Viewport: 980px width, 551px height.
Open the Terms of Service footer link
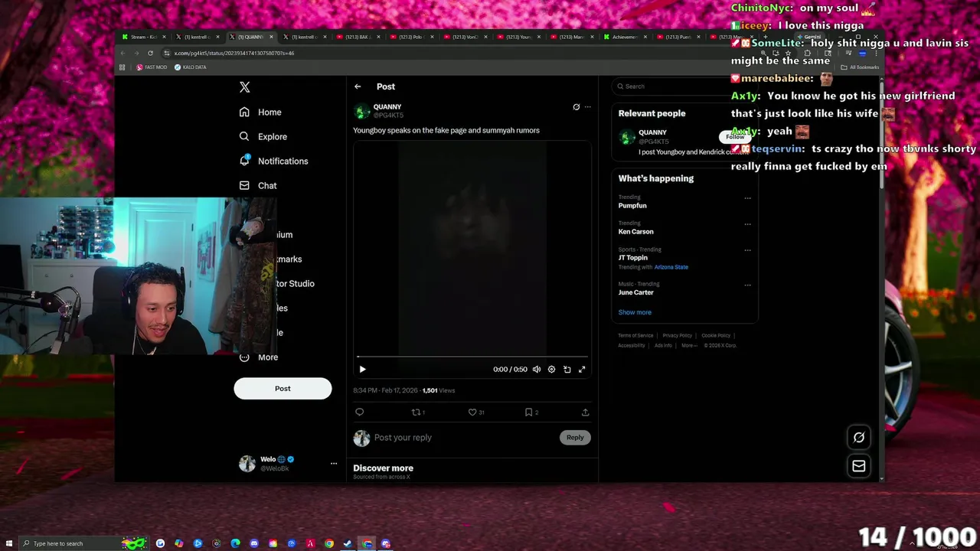click(635, 335)
